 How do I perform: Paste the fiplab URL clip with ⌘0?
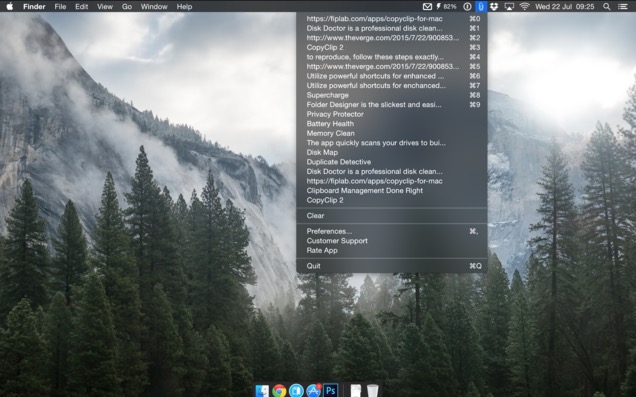coord(392,19)
